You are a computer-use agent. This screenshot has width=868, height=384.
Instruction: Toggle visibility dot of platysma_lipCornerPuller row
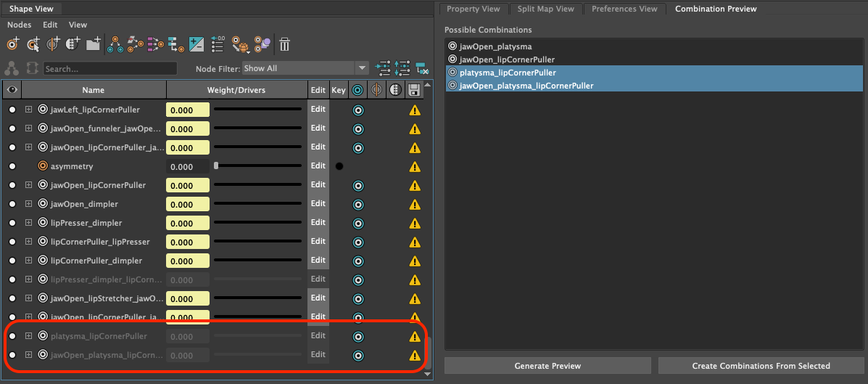[12, 336]
